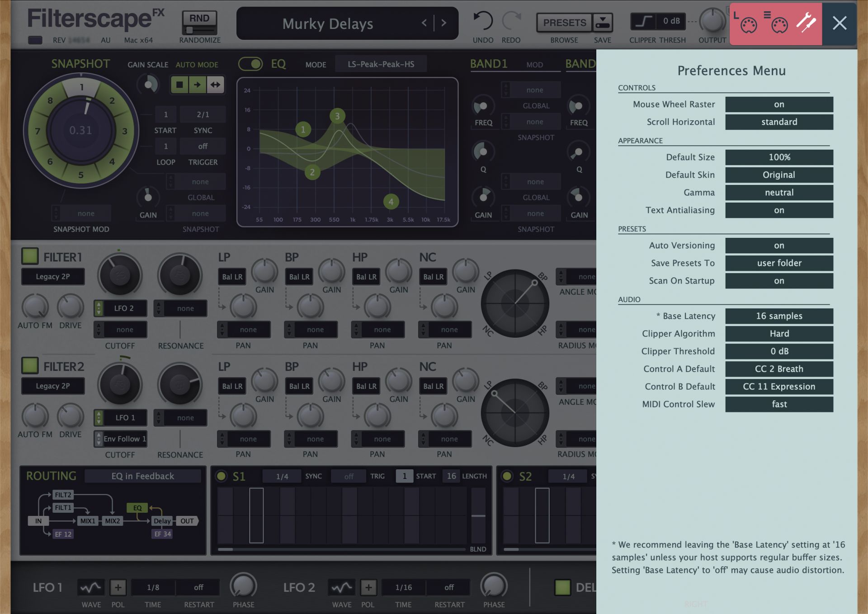Click the EQ node 3 marker
Image resolution: width=868 pixels, height=614 pixels.
(x=337, y=116)
